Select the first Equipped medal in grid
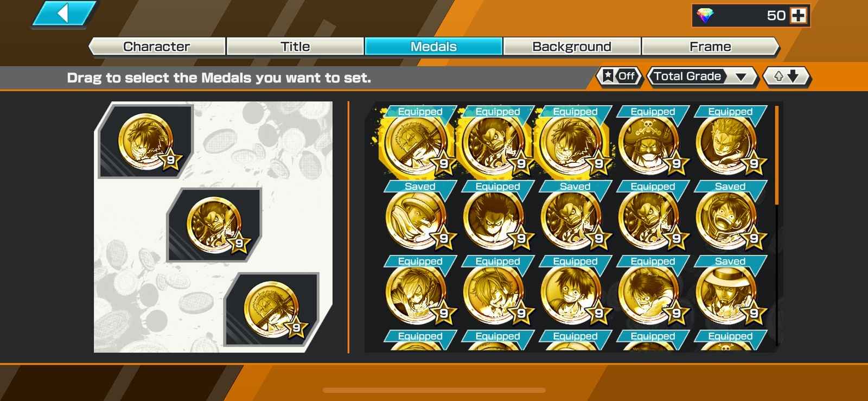Viewport: 868px width, 401px height. pyautogui.click(x=419, y=143)
